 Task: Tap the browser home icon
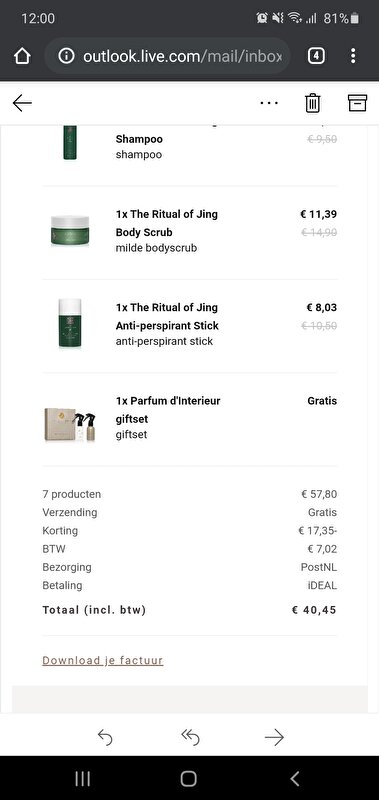(22, 56)
